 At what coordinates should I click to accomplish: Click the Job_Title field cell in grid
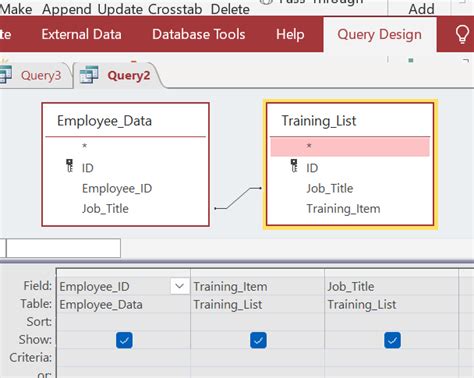(x=391, y=286)
